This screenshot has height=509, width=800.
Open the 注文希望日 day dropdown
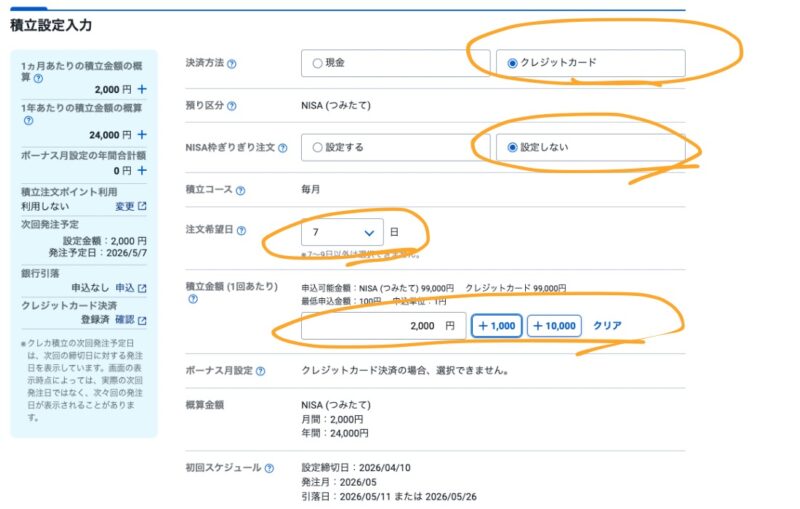click(342, 232)
